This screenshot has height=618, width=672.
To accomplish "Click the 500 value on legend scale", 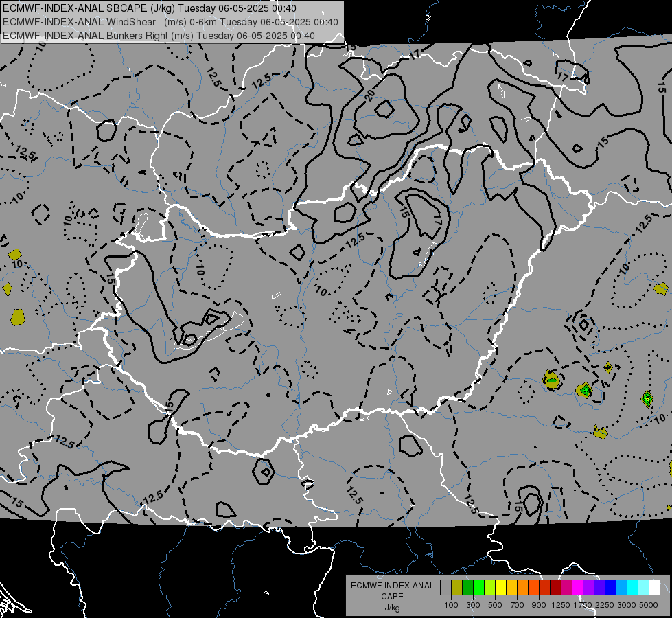I will click(495, 605).
